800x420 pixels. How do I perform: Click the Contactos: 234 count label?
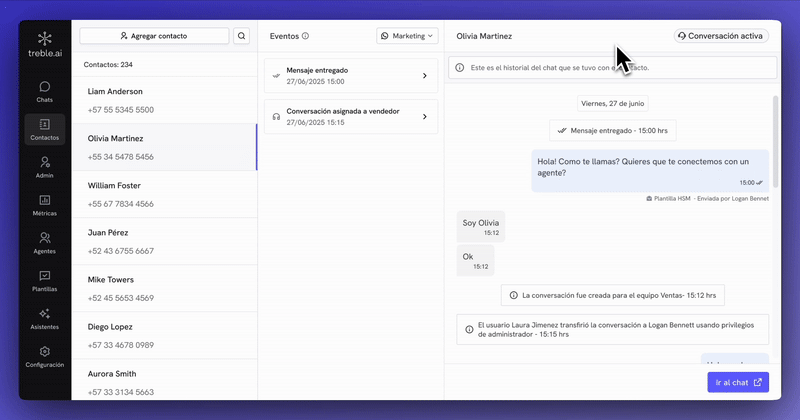click(x=108, y=65)
